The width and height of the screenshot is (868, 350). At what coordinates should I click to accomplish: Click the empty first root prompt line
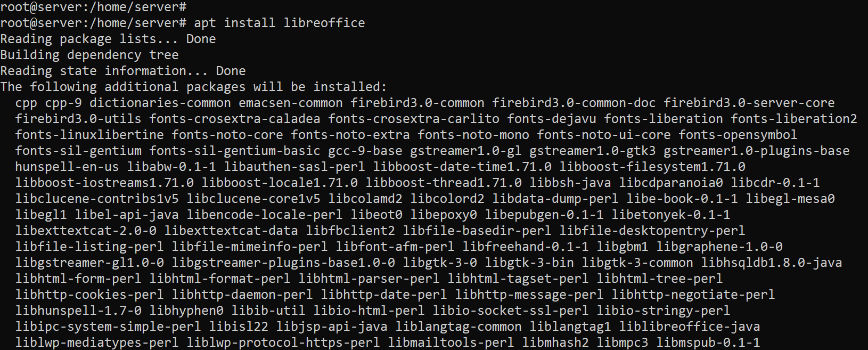[x=93, y=7]
